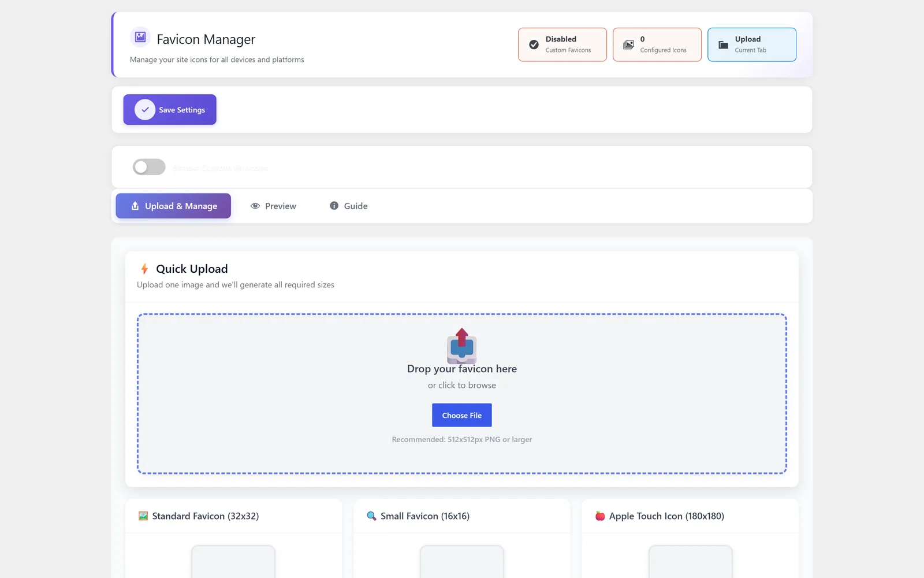Image resolution: width=924 pixels, height=578 pixels.
Task: Click the Standard Favicon 32x32 preview box
Action: tap(233, 561)
